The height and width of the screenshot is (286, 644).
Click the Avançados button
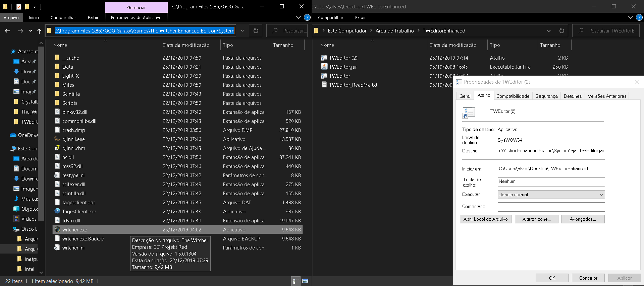[x=583, y=219]
